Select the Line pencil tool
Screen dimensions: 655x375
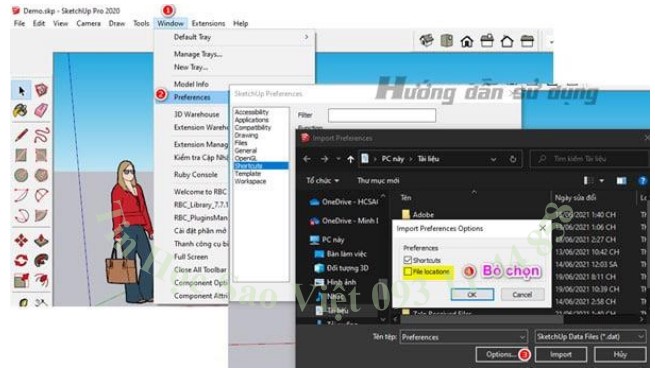21,135
